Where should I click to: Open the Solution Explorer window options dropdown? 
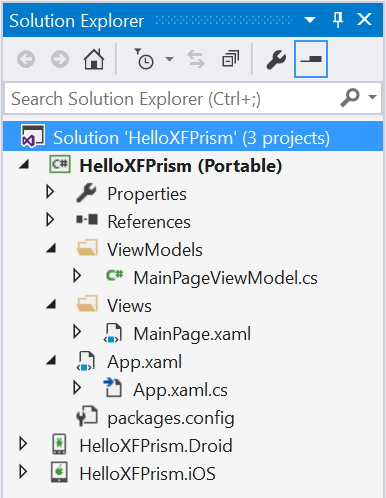click(x=310, y=20)
